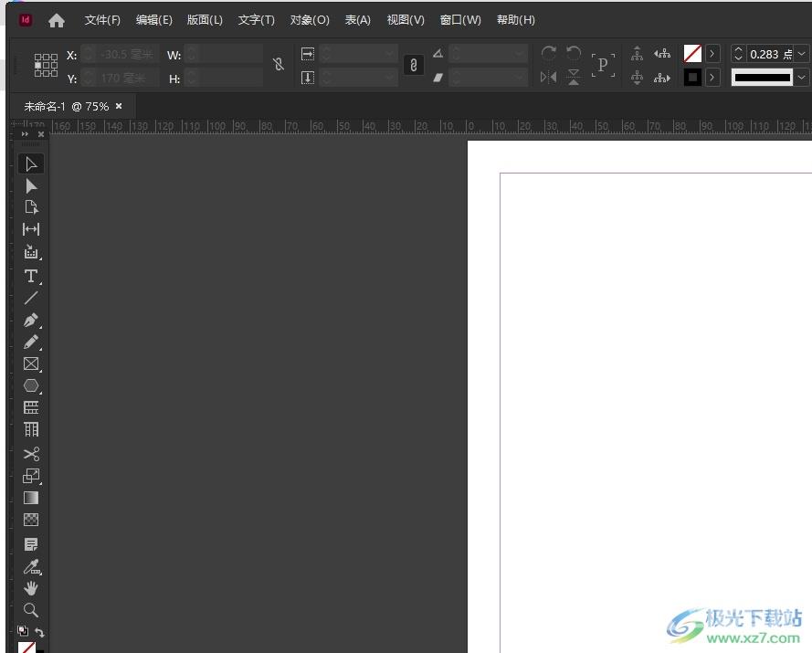Open the Table menu 表(A)
Viewport: 812px width, 653px height.
tap(358, 20)
